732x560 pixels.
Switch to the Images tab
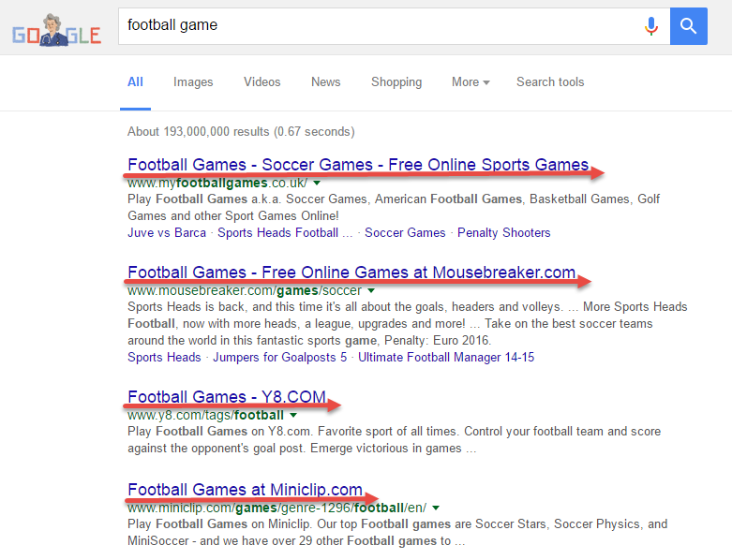(x=193, y=82)
